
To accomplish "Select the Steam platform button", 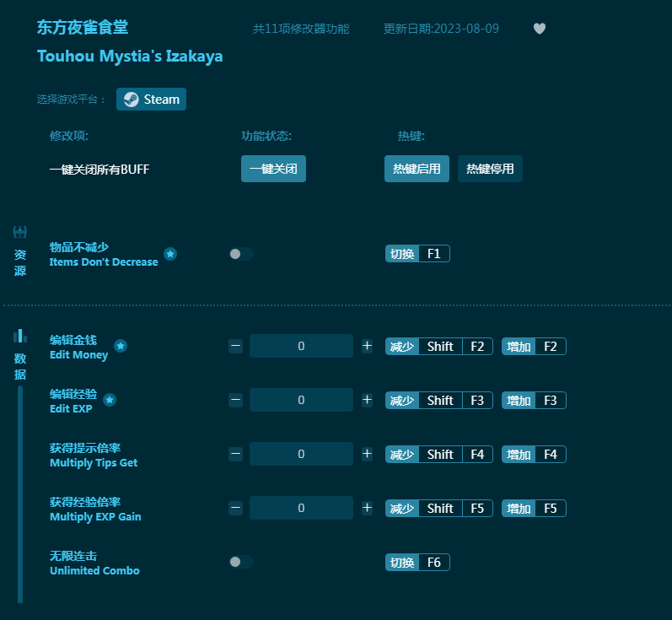I will 151,99.
